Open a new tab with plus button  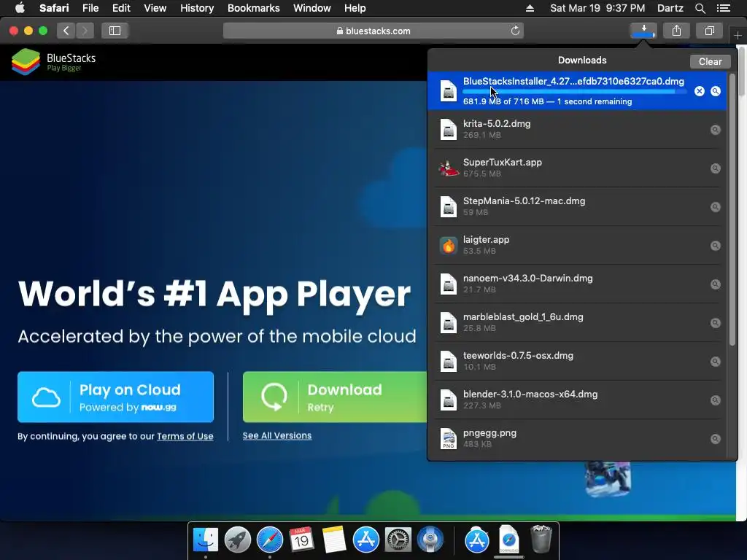pyautogui.click(x=738, y=36)
